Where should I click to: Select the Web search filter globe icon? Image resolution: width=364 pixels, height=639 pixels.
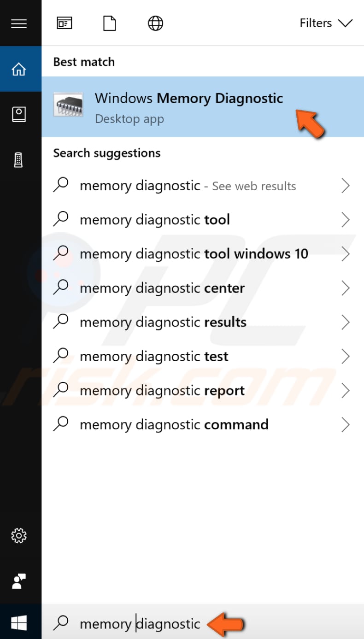[155, 23]
